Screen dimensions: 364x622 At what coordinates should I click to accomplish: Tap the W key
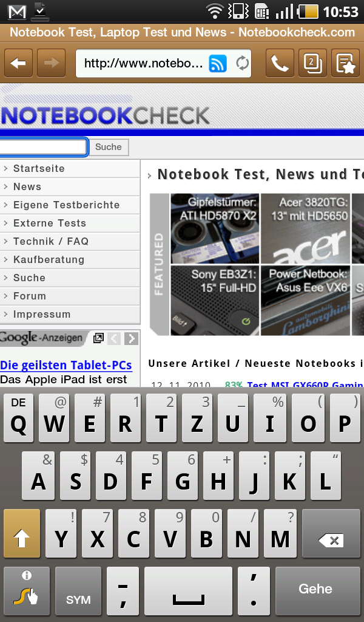(x=54, y=418)
